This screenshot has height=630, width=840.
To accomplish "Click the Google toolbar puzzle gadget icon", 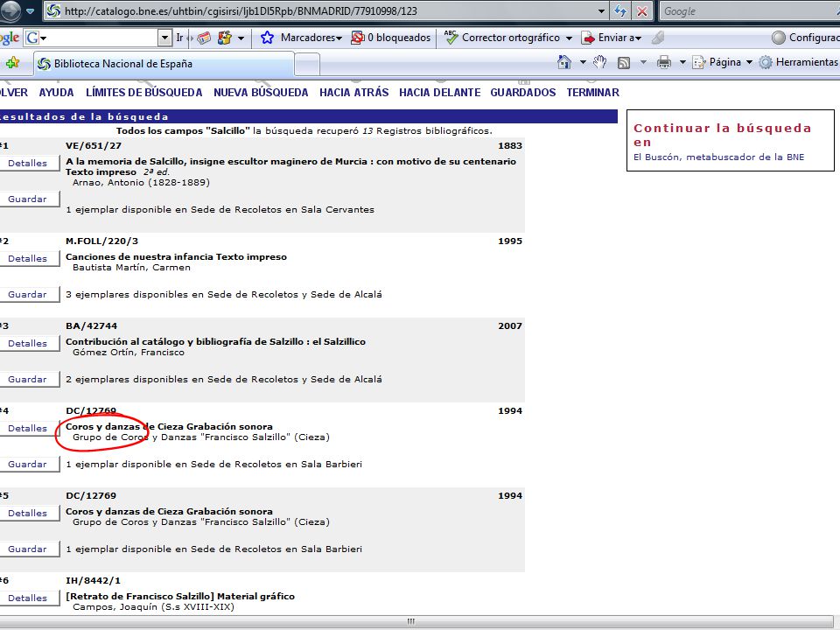I will (x=225, y=38).
